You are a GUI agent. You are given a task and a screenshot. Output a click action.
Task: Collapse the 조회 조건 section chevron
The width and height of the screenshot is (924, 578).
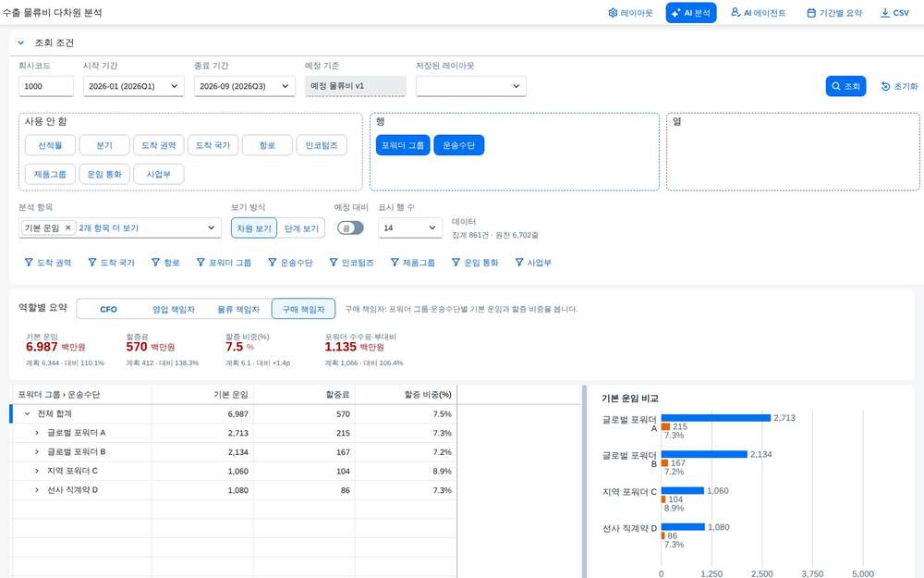pos(21,43)
